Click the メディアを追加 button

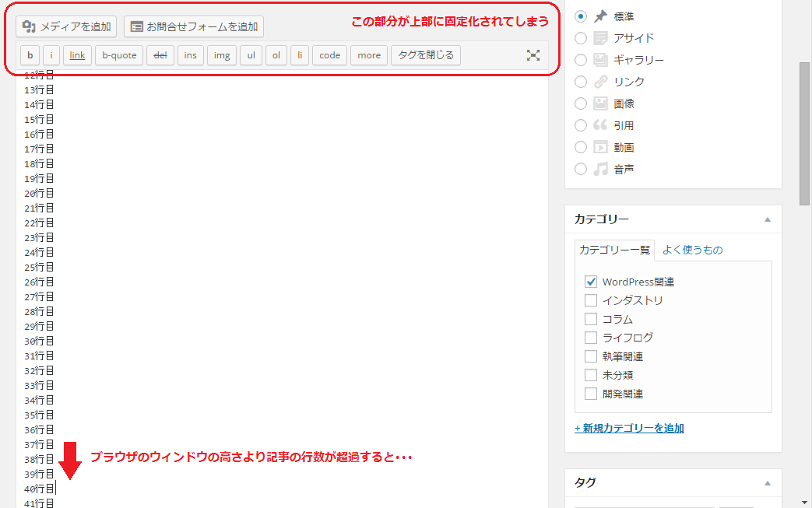(66, 26)
